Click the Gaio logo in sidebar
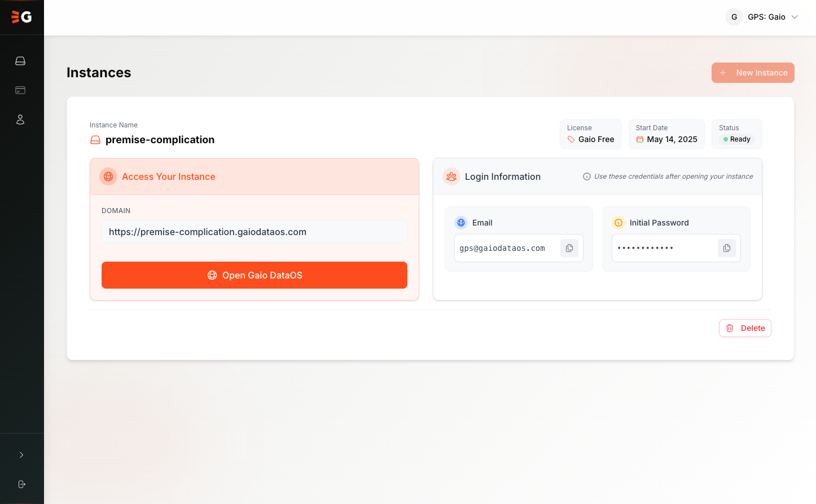816x504 pixels. [21, 17]
